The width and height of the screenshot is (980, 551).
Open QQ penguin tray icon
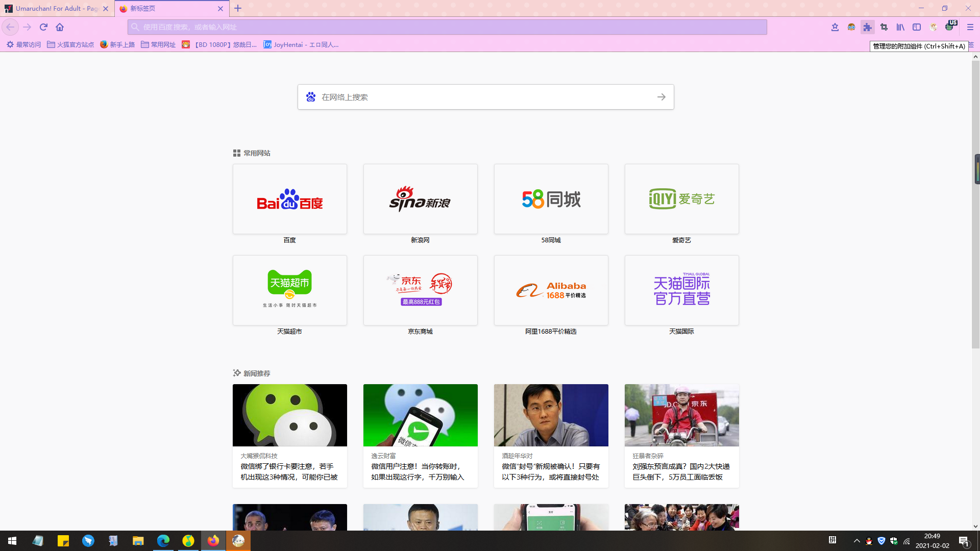pyautogui.click(x=869, y=541)
